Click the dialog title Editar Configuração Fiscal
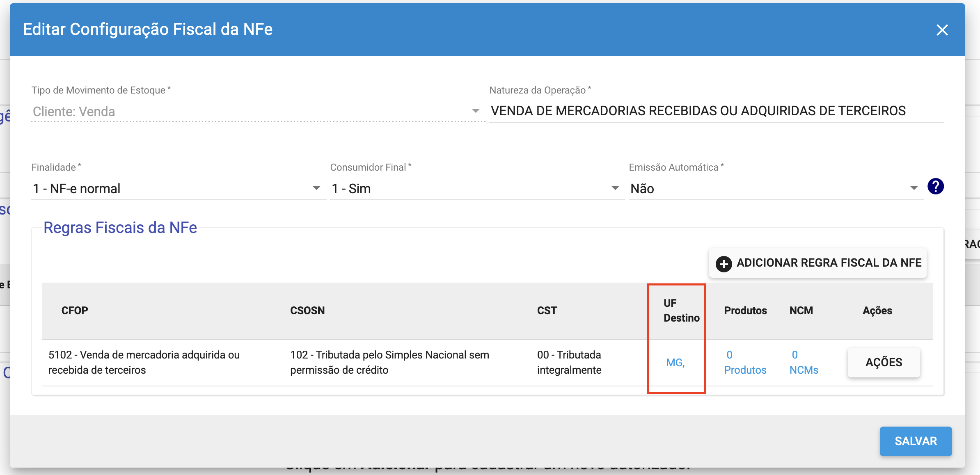 click(148, 30)
